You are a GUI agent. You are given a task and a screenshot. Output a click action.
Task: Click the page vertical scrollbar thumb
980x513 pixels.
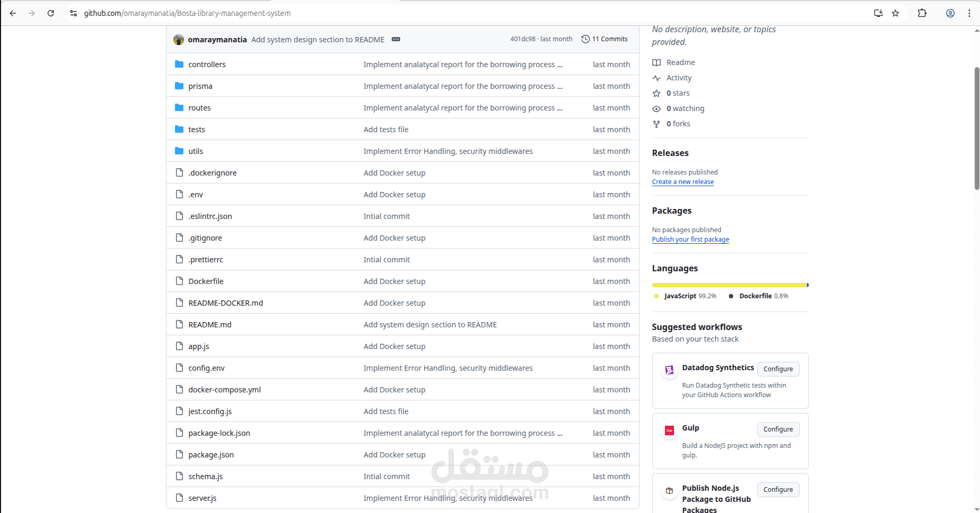[976, 128]
